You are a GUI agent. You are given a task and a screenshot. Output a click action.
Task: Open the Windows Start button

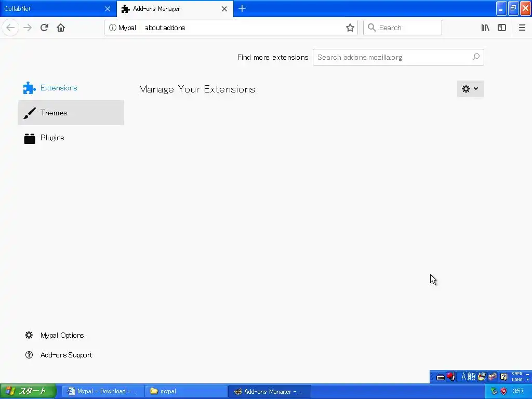coord(28,391)
